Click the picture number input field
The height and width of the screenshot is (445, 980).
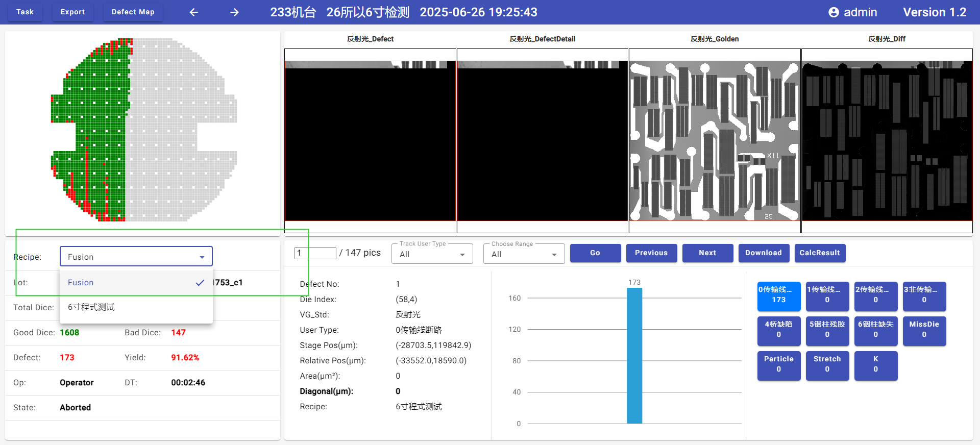315,253
